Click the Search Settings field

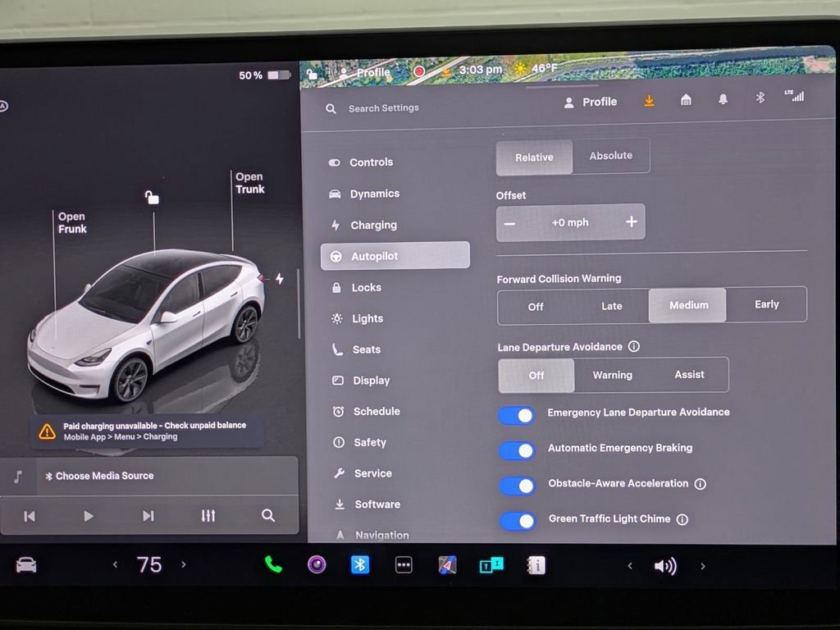(x=386, y=107)
